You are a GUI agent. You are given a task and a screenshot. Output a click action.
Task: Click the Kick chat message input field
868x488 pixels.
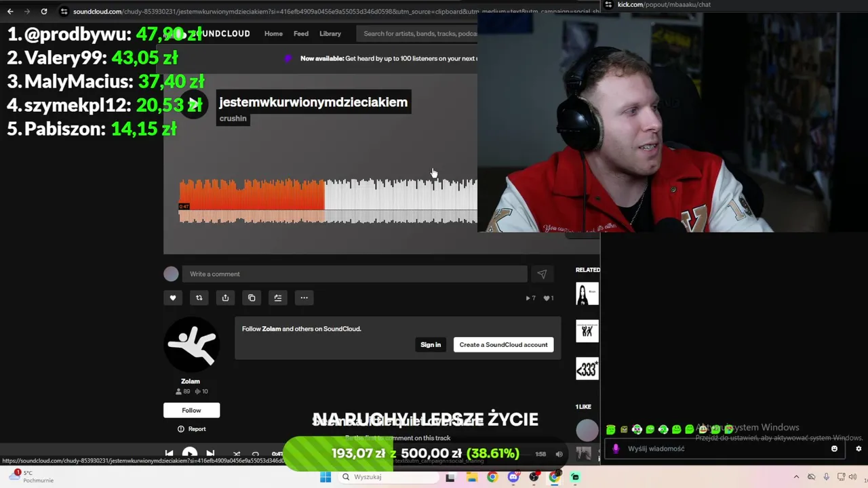click(726, 449)
